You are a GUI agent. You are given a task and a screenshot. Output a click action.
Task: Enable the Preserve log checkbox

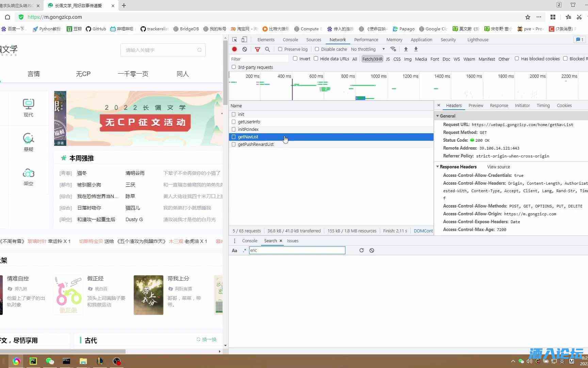[x=280, y=49]
